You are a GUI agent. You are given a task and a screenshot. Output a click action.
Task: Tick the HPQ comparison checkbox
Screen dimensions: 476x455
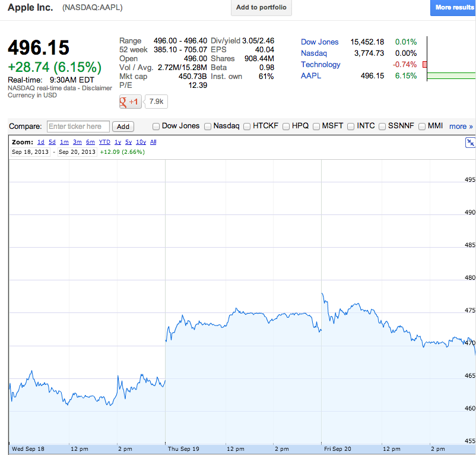286,127
